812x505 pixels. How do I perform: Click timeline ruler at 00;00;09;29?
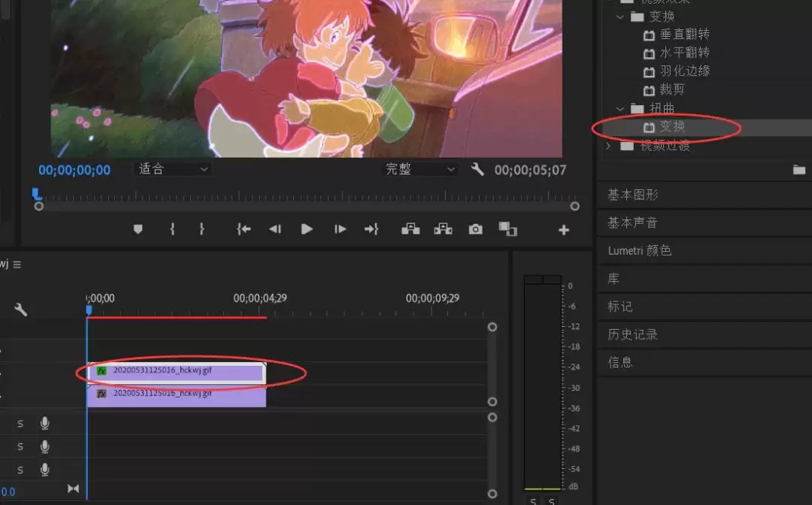click(x=432, y=298)
